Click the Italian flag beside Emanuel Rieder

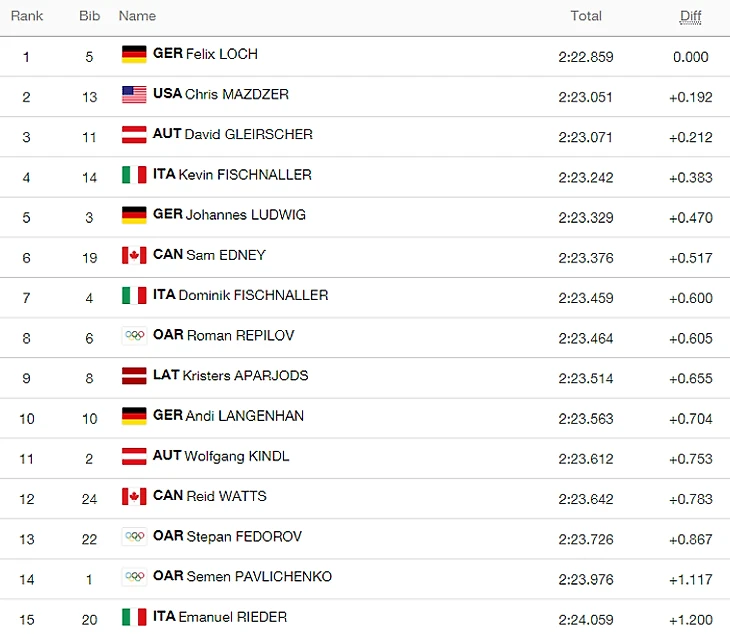point(134,617)
